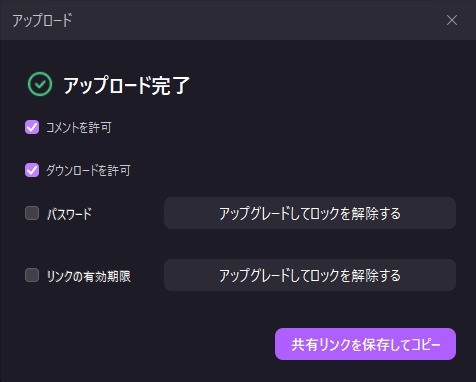Click the purple tick inside ダウンロードを許可 box
This screenshot has width=476, height=382.
(x=32, y=170)
